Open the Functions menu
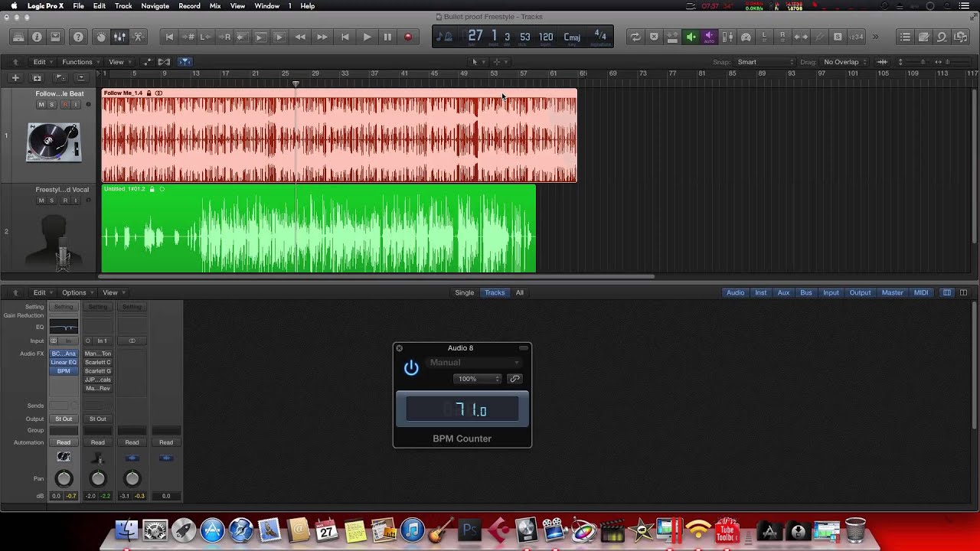 (x=80, y=62)
